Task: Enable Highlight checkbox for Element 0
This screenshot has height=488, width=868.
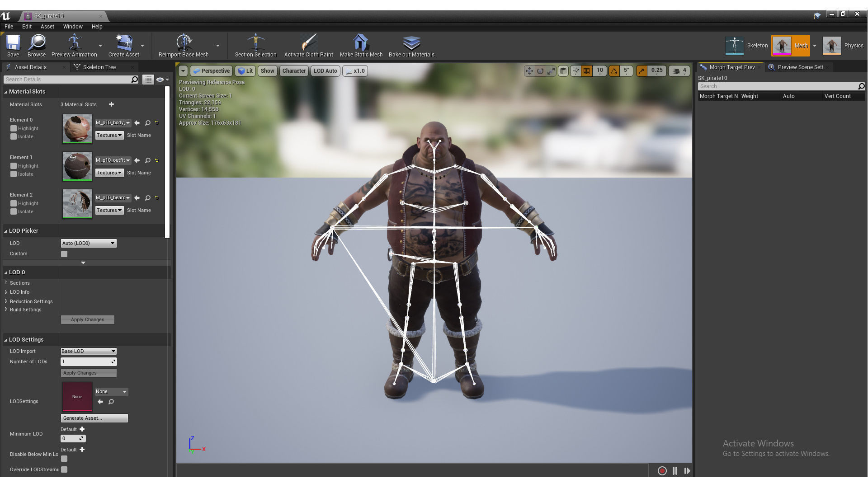Action: pos(14,128)
